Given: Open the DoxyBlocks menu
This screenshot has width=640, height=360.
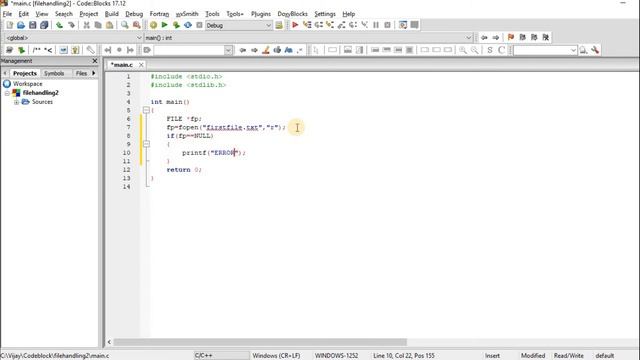Looking at the screenshot, I should pos(292,14).
